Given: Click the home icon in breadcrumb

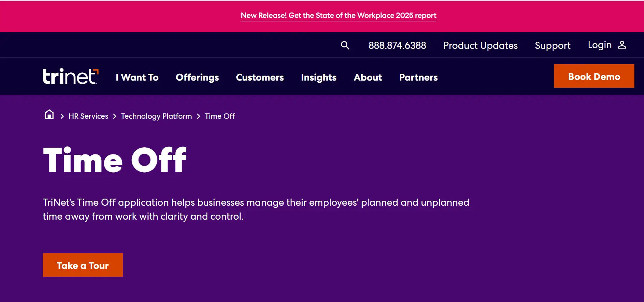Looking at the screenshot, I should coord(49,114).
